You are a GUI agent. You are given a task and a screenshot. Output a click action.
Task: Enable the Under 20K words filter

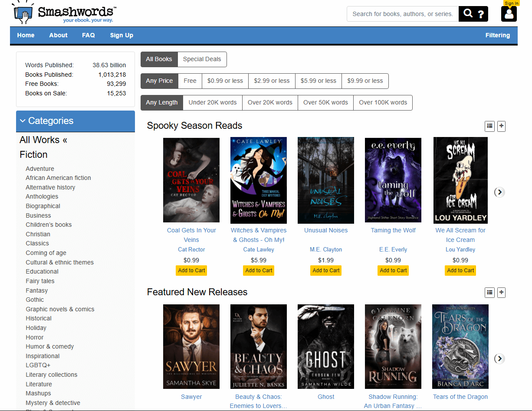pos(212,103)
